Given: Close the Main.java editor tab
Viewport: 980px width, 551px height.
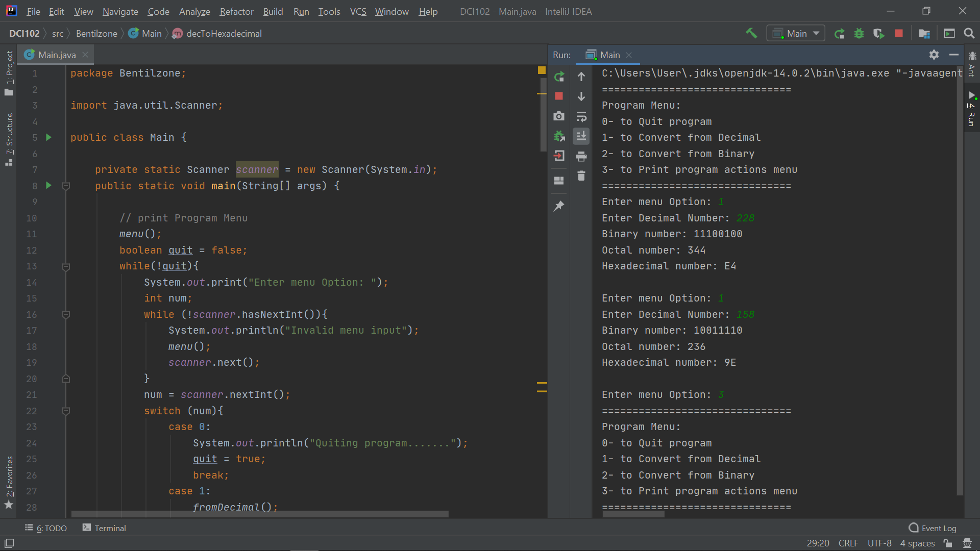Looking at the screenshot, I should (x=85, y=55).
